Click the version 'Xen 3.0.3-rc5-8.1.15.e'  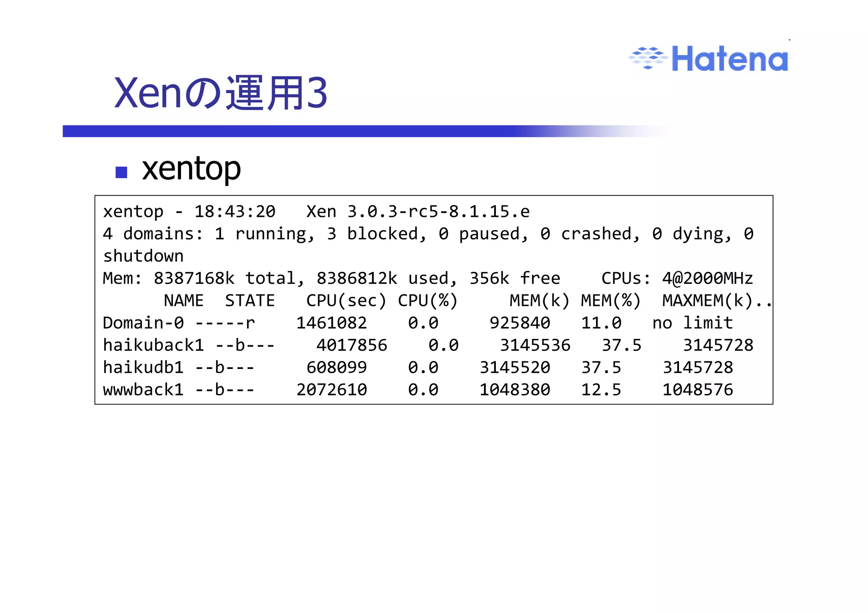(418, 211)
